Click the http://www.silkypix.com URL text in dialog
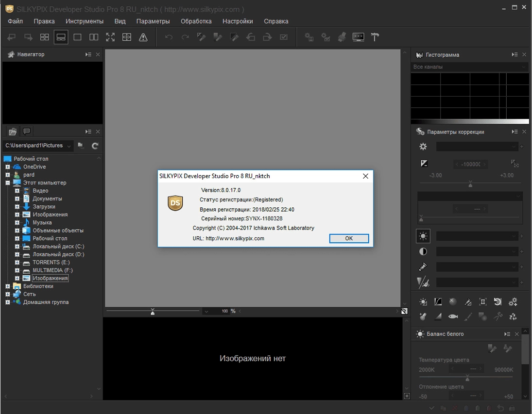This screenshot has height=414, width=532. (x=235, y=238)
